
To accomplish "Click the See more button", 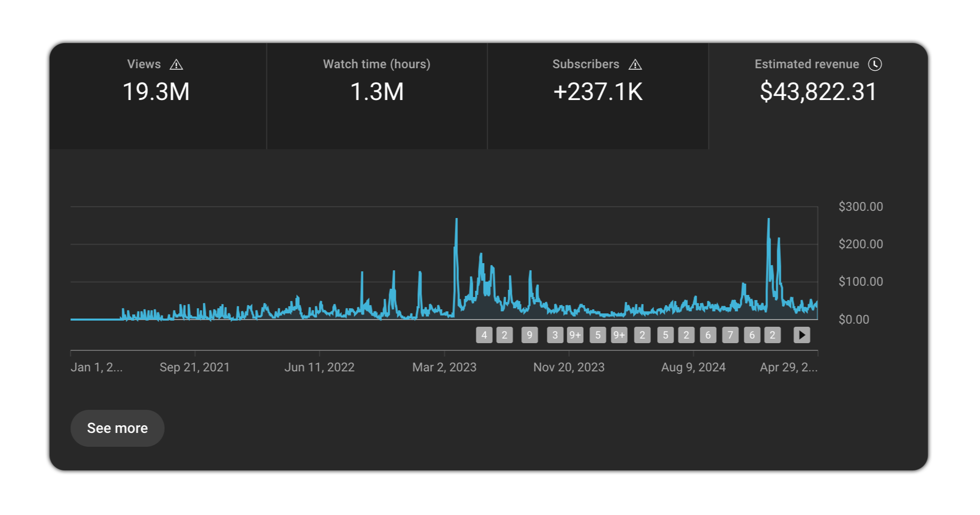I will tap(118, 428).
